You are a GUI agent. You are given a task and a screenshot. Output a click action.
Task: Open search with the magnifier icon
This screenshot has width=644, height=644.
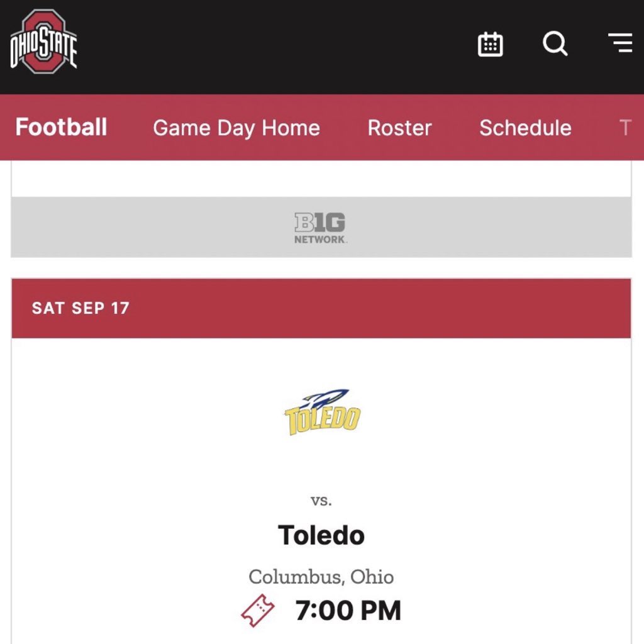(555, 43)
